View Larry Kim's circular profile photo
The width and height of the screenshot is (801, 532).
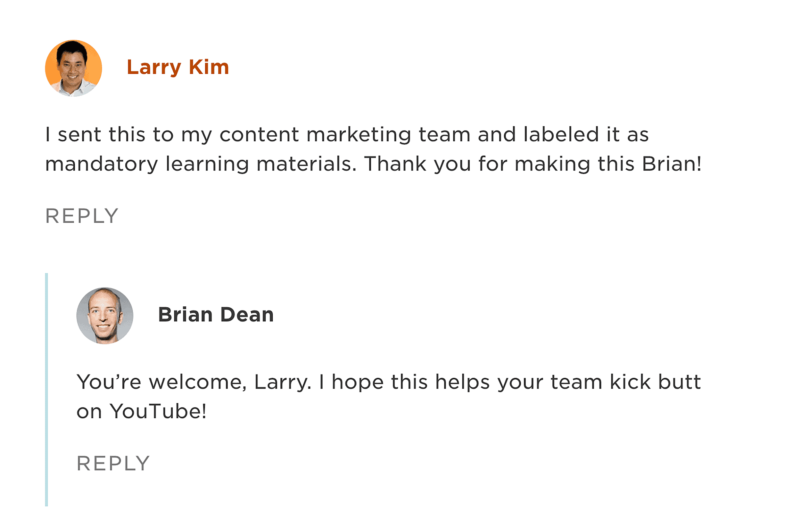click(73, 68)
